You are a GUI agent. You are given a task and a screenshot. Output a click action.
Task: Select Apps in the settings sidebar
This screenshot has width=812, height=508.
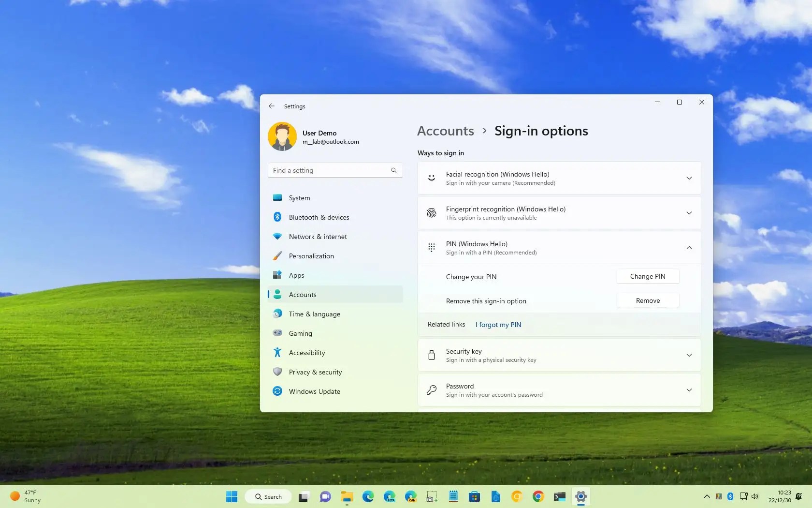(296, 275)
